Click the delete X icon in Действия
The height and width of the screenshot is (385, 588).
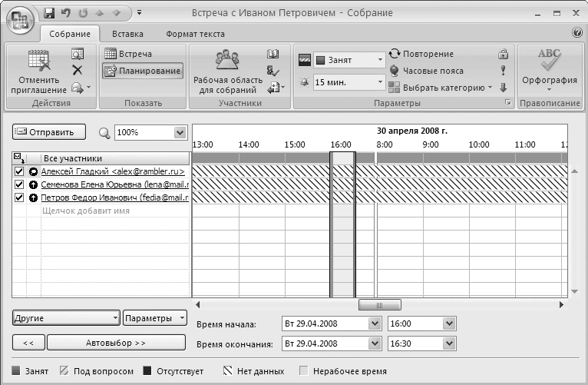pyautogui.click(x=77, y=70)
